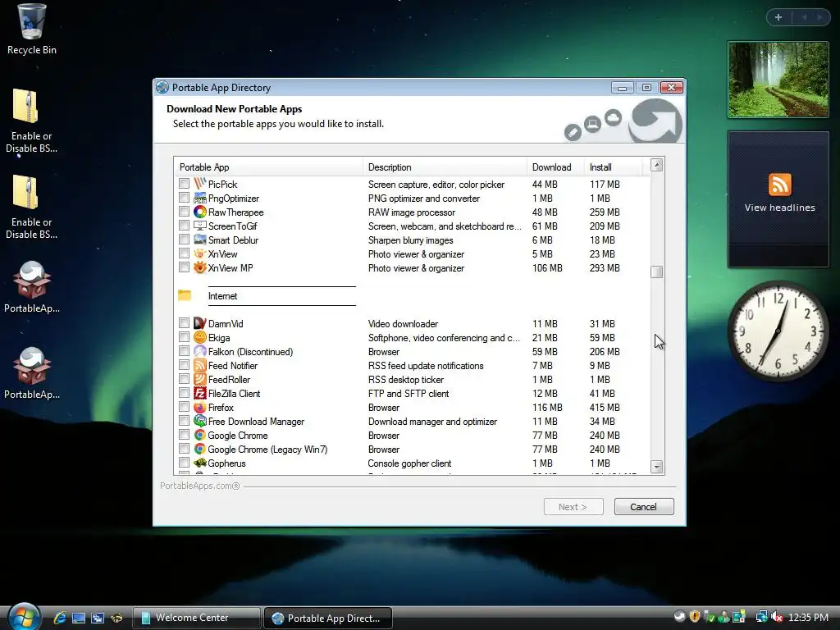840x630 pixels.
Task: Click the forest slideshow gadget thumbnail
Action: click(x=778, y=80)
